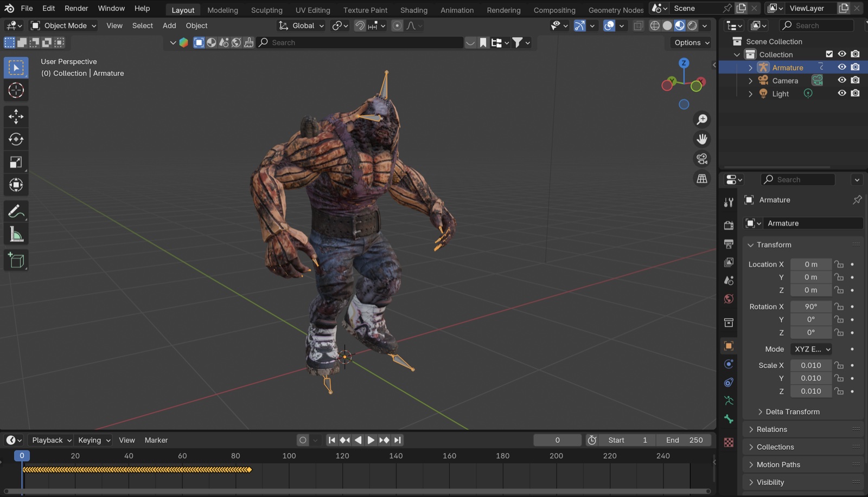Select the Rotate tool

coord(16,139)
